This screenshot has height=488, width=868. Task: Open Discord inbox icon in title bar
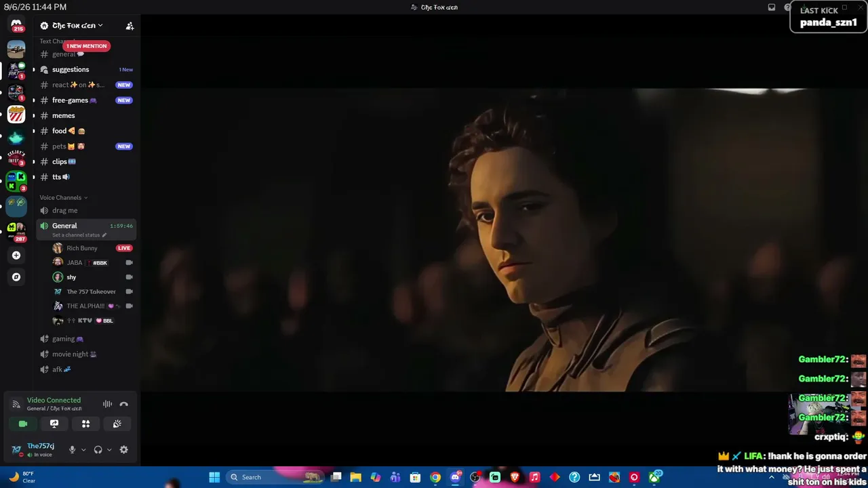pos(772,7)
